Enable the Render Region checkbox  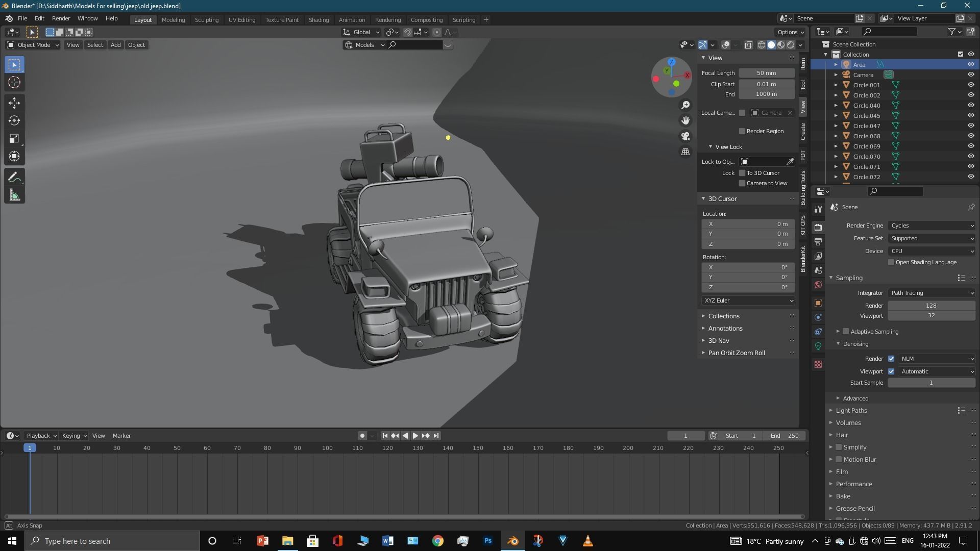coord(742,131)
